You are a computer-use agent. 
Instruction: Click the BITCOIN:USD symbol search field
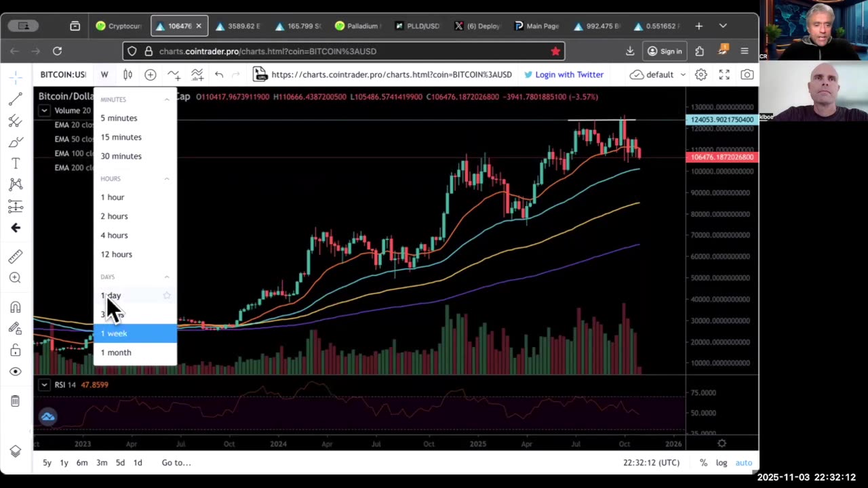point(63,75)
